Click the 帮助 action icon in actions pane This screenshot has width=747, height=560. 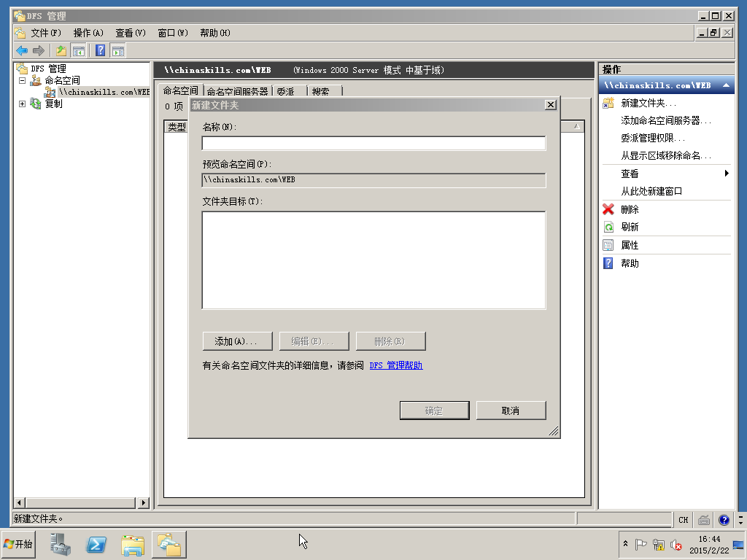click(608, 263)
